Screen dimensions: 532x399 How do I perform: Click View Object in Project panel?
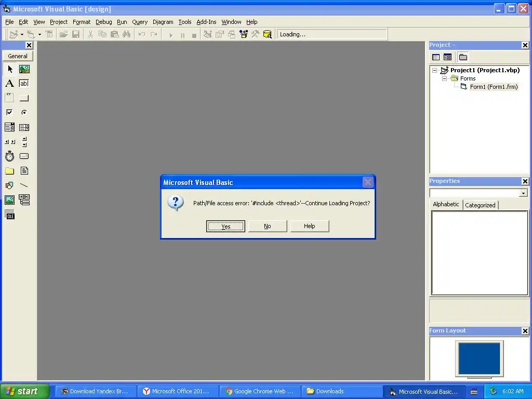(x=447, y=57)
